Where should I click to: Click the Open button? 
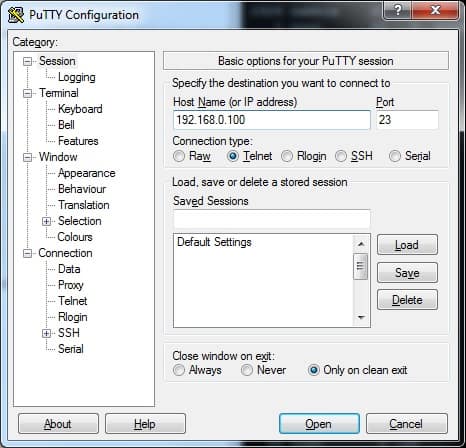click(x=319, y=424)
